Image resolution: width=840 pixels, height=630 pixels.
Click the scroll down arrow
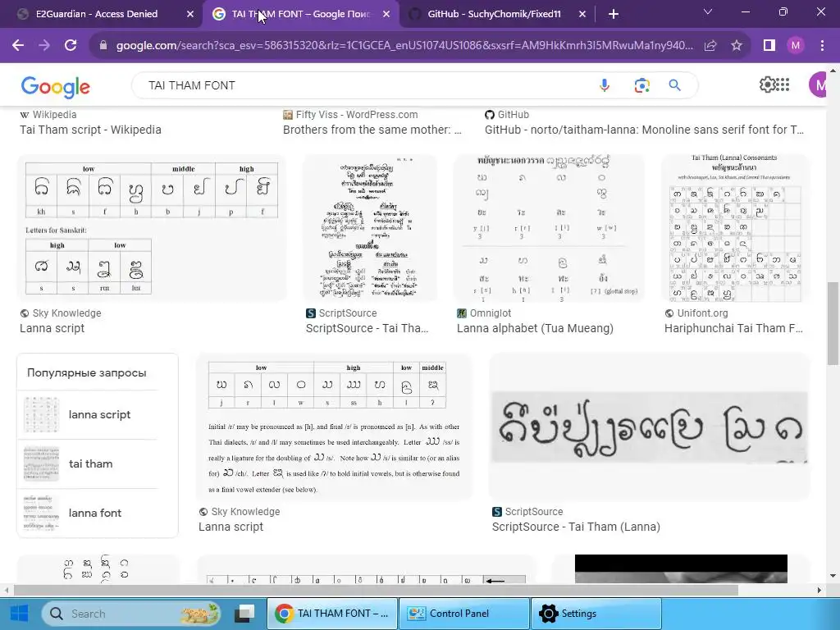tap(833, 576)
